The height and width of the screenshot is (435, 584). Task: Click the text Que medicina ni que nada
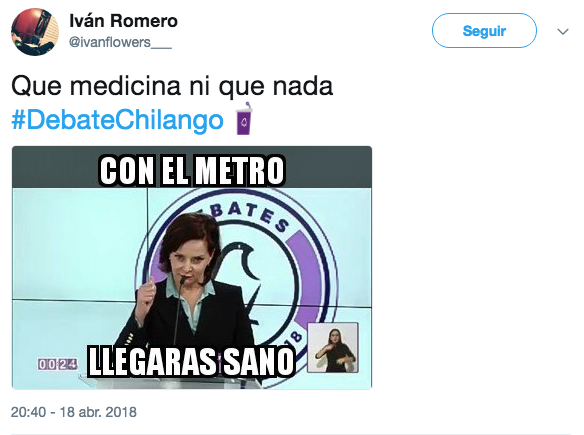[x=172, y=86]
